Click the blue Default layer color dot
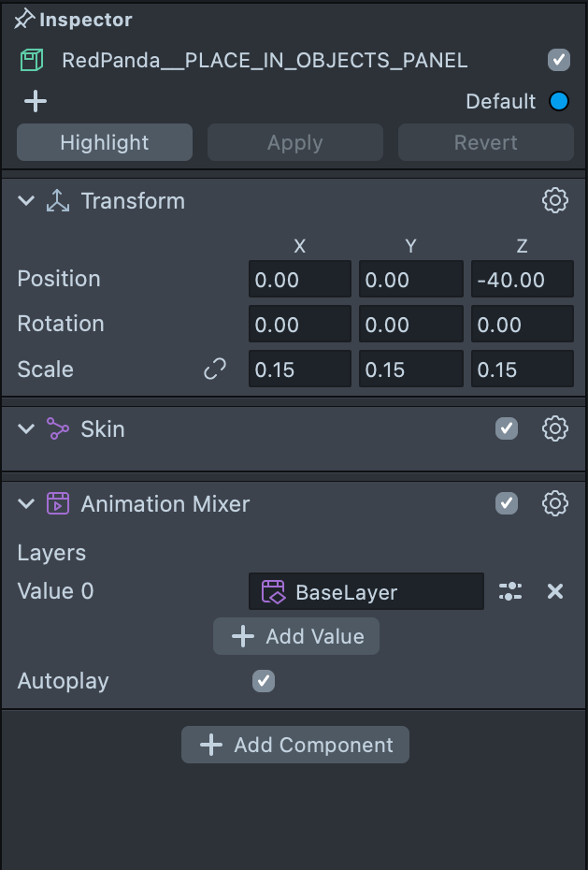588x870 pixels. point(559,101)
